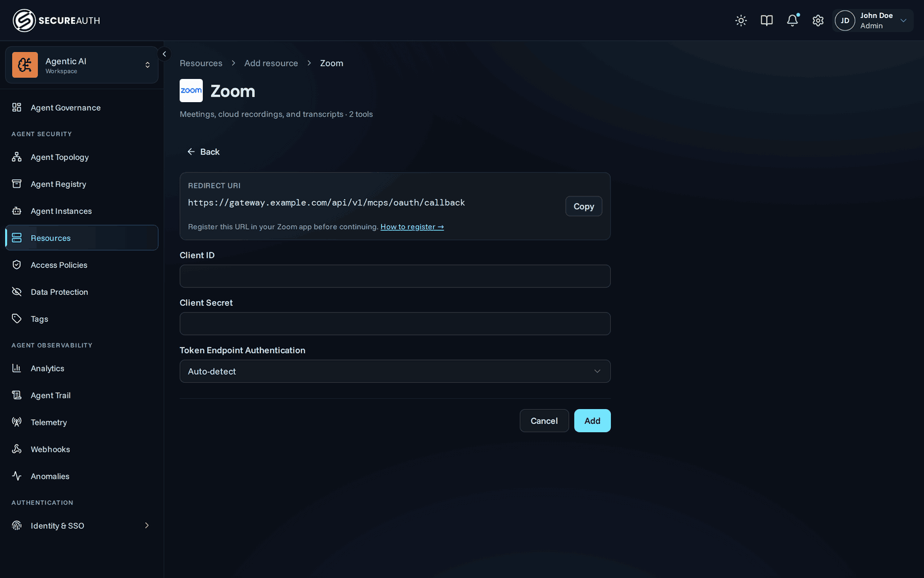This screenshot has height=578, width=924.
Task: Click the Agent Topology icon
Action: [x=17, y=157]
